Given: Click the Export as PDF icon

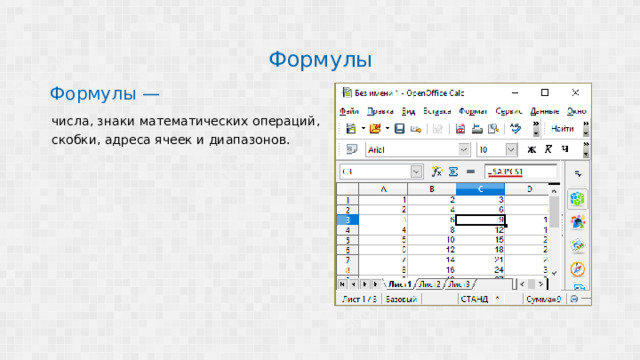Looking at the screenshot, I should point(460,129).
